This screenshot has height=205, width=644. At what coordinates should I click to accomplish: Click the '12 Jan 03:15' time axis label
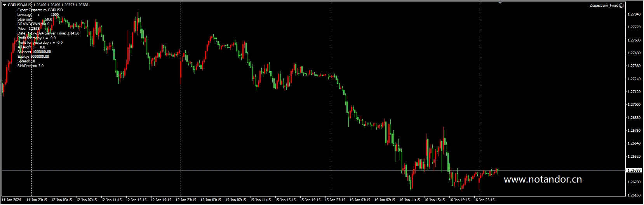coord(62,200)
